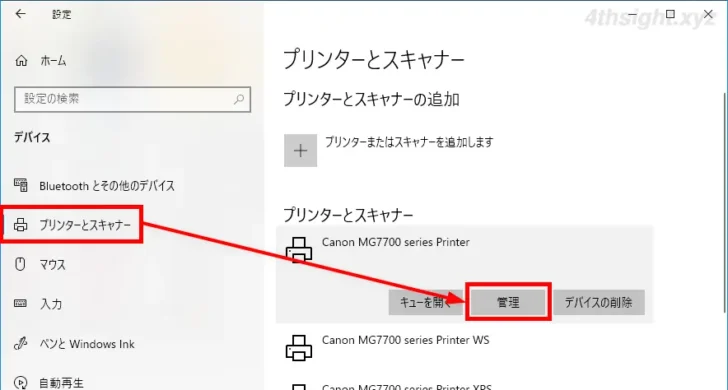Click the autoplay icon beside 自動再生
Screen dimensions: 728x390
20,384
